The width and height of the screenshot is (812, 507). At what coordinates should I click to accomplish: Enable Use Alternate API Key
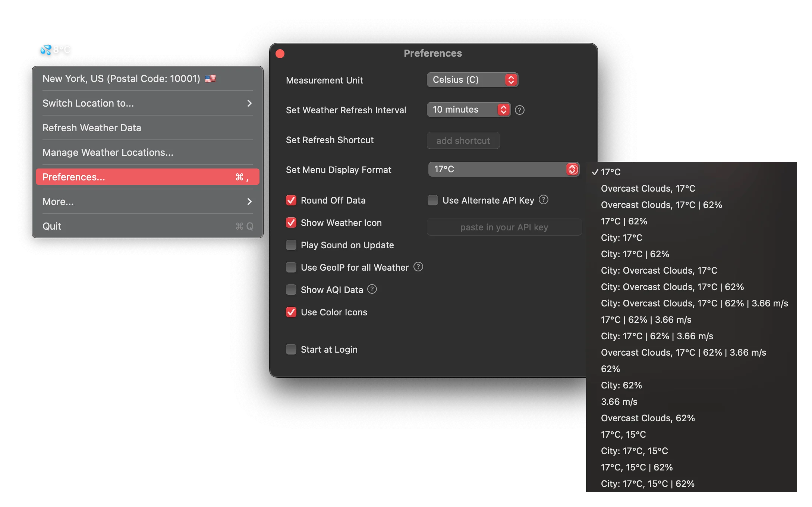click(x=432, y=200)
